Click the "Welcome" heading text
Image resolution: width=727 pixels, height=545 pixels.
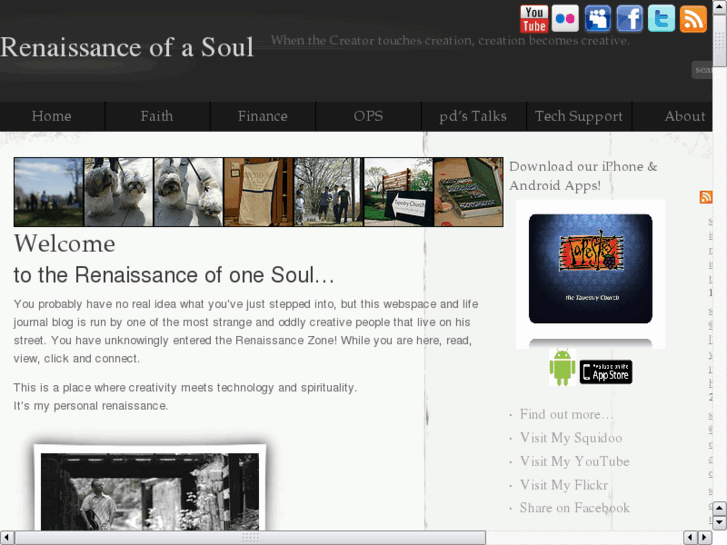[64, 244]
